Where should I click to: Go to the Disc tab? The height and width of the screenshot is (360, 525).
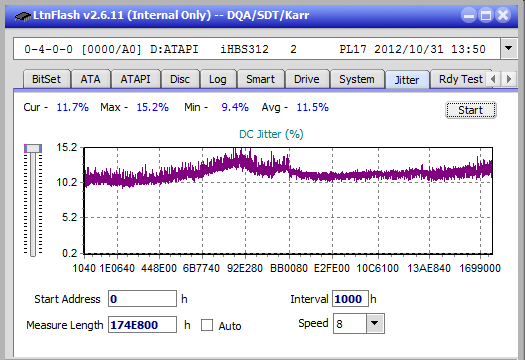click(180, 79)
